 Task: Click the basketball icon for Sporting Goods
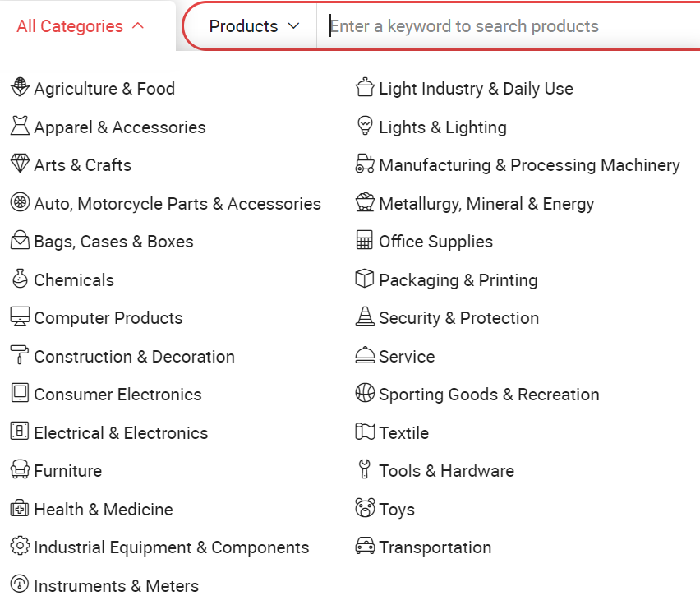coord(365,394)
